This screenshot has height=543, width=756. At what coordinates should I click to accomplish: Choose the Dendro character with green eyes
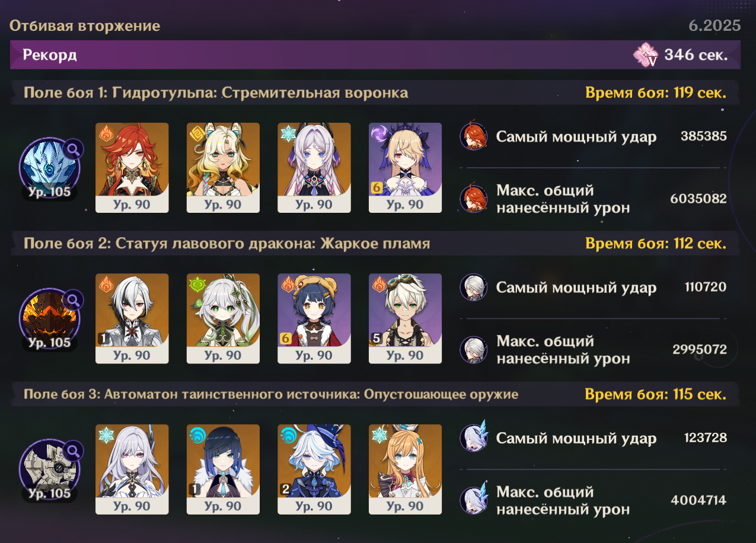point(223,318)
